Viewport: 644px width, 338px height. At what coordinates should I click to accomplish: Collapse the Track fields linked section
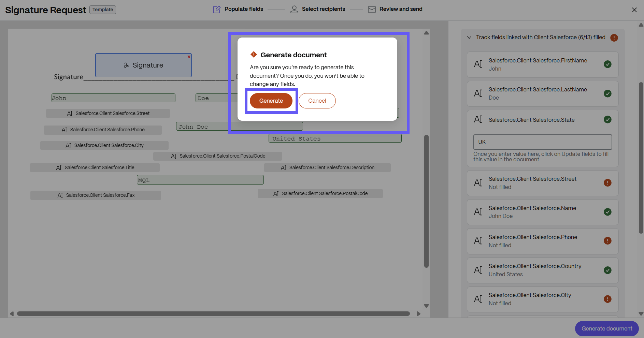point(469,38)
